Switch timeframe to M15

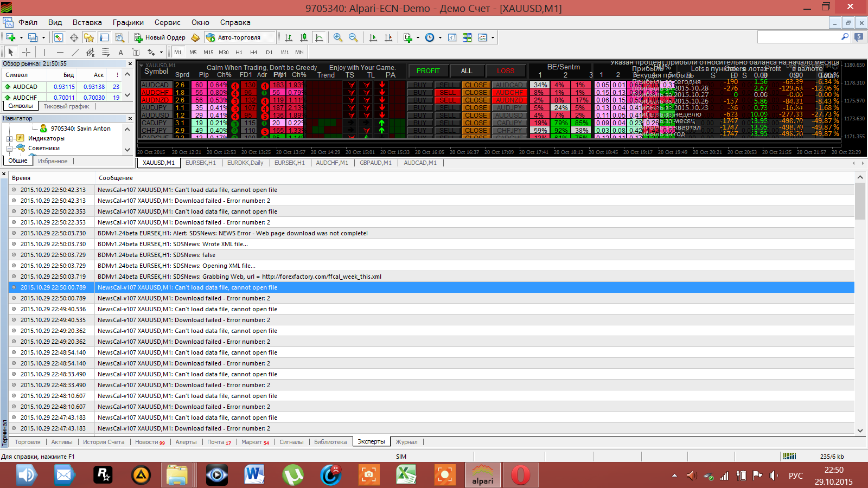pyautogui.click(x=208, y=52)
